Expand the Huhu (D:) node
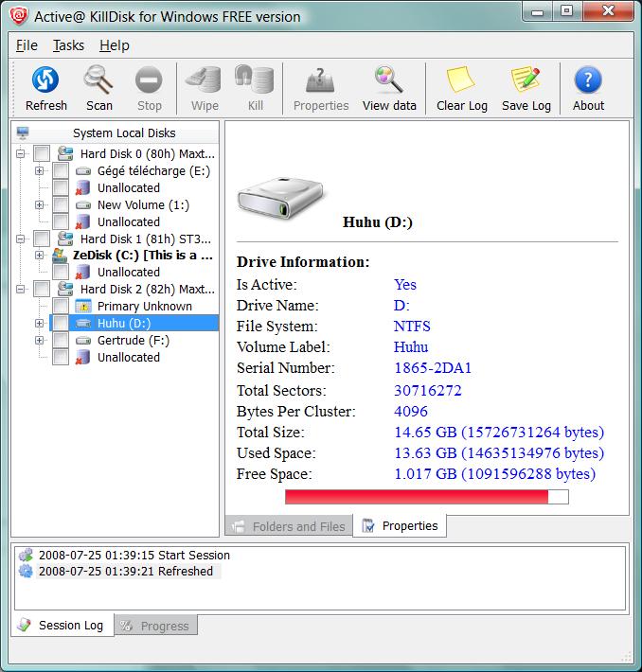The height and width of the screenshot is (672, 642). click(x=40, y=323)
